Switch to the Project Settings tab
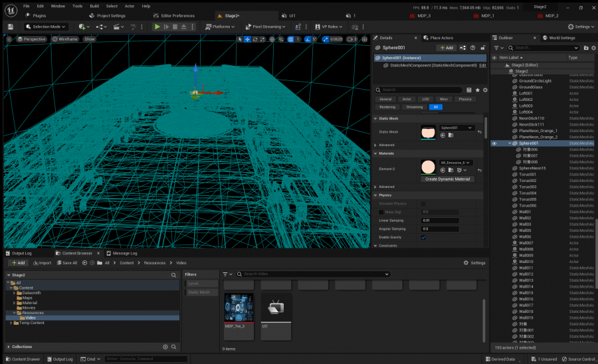Image resolution: width=598 pixels, height=364 pixels. pyautogui.click(x=107, y=16)
